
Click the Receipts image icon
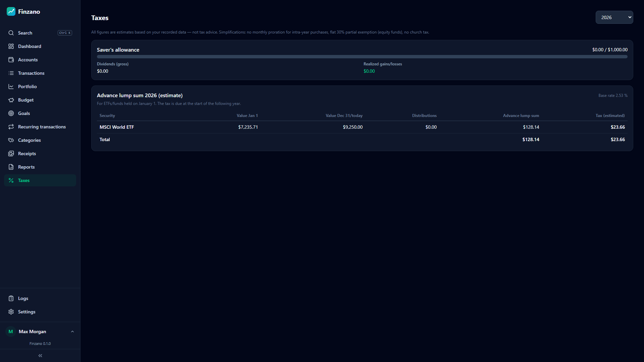(x=11, y=154)
